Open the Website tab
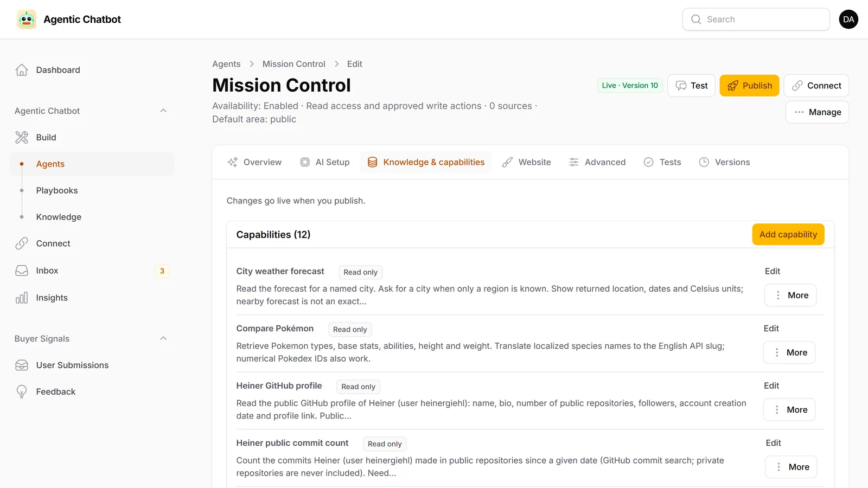868x488 pixels. pyautogui.click(x=527, y=162)
